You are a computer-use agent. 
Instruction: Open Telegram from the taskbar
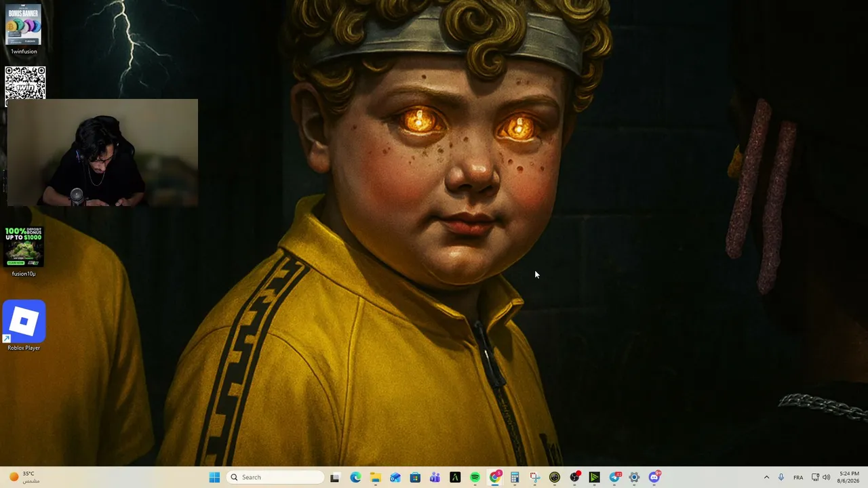coord(614,477)
